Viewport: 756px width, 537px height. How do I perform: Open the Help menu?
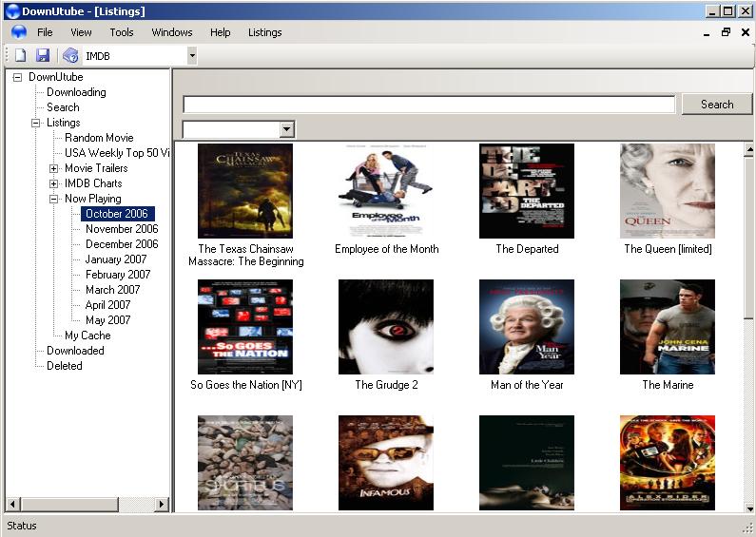coord(221,32)
